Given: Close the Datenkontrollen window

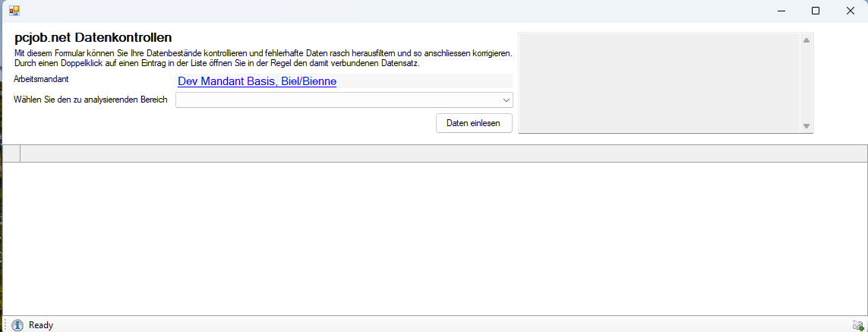Looking at the screenshot, I should pyautogui.click(x=851, y=11).
